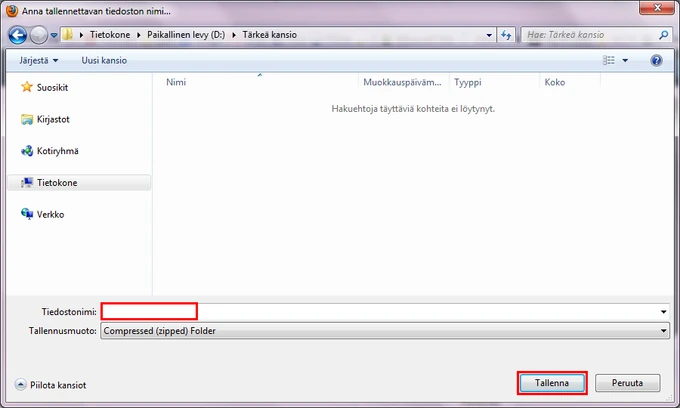
Task: Open the Tallennusmuoto combo box
Action: pyautogui.click(x=385, y=331)
